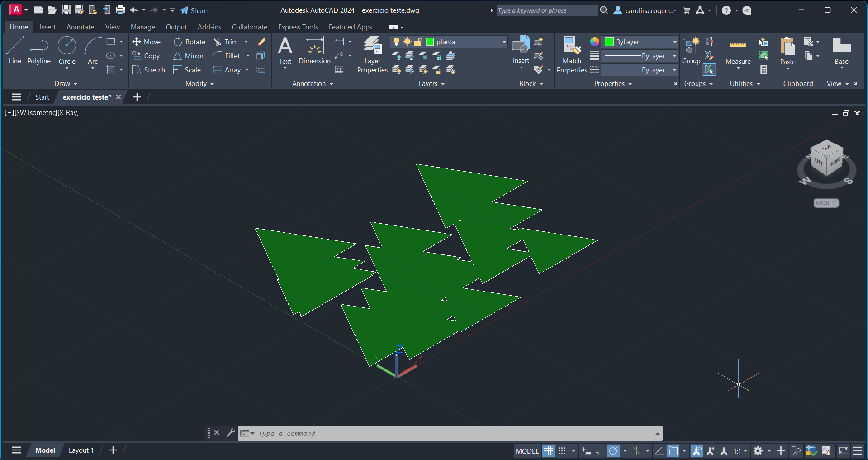Switch to the Annotate ribbon tab

click(x=80, y=27)
